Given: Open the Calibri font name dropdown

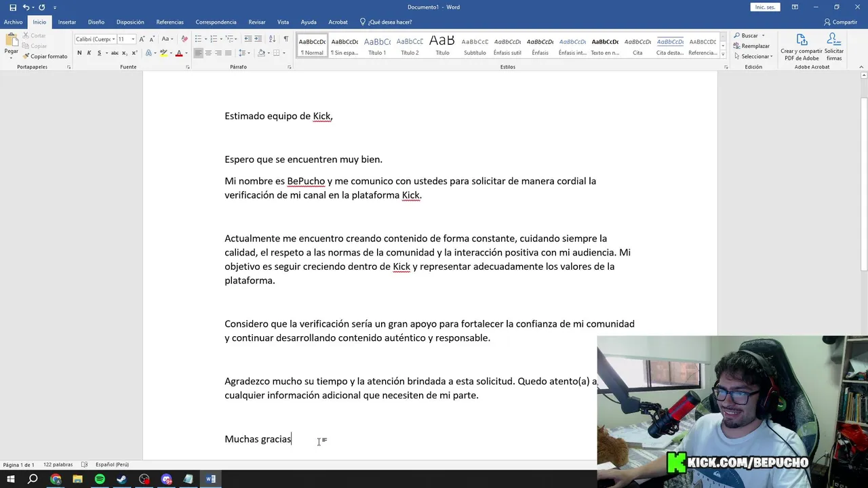Looking at the screenshot, I should coord(113,39).
